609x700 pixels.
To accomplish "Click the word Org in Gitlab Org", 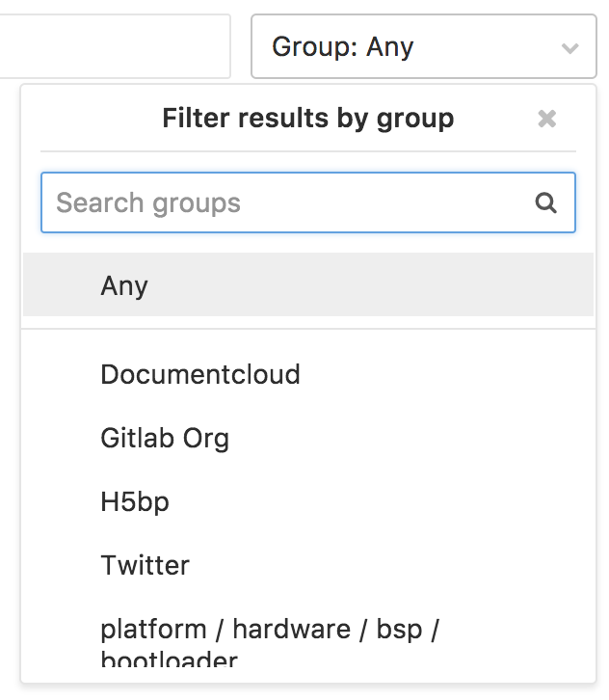I will click(x=206, y=439).
